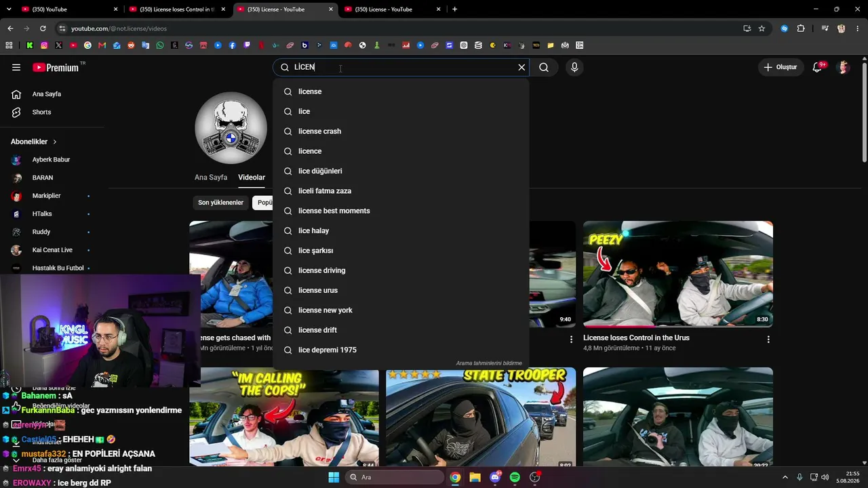Open YouTube notifications bell
868x488 pixels.
pos(818,67)
